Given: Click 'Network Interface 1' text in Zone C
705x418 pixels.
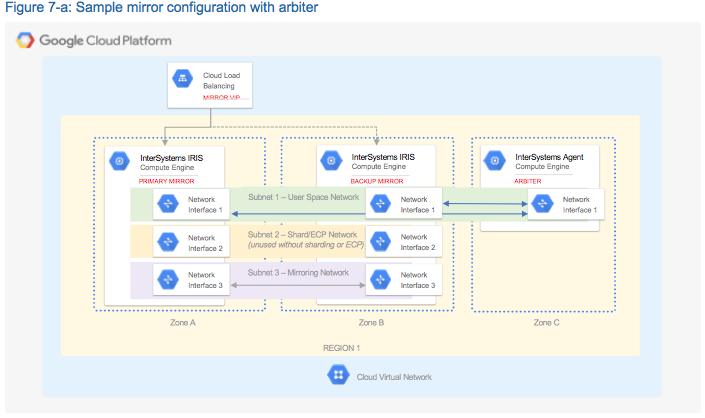Looking at the screenshot, I should pos(580,205).
